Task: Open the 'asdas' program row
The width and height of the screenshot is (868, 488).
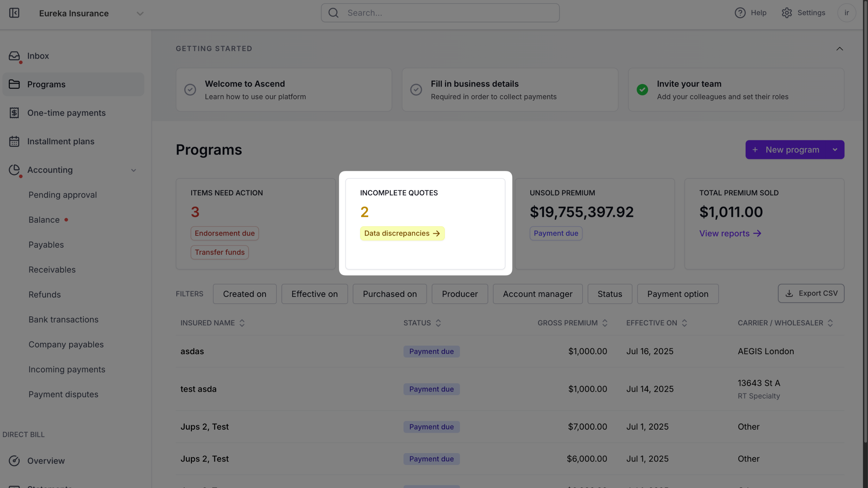Action: [x=510, y=351]
